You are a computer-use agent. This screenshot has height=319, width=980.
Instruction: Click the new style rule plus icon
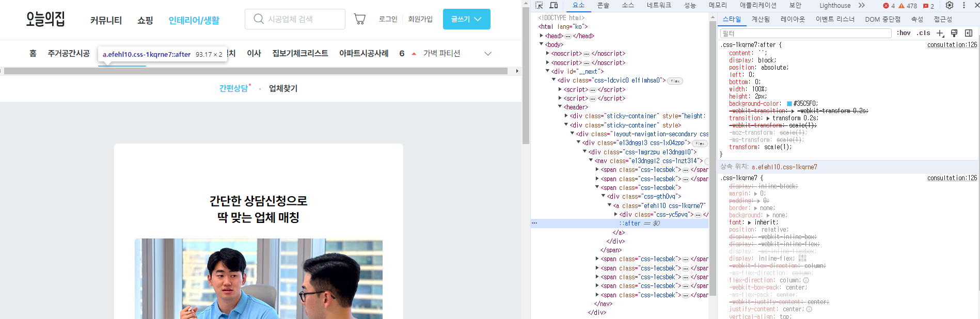pyautogui.click(x=940, y=33)
